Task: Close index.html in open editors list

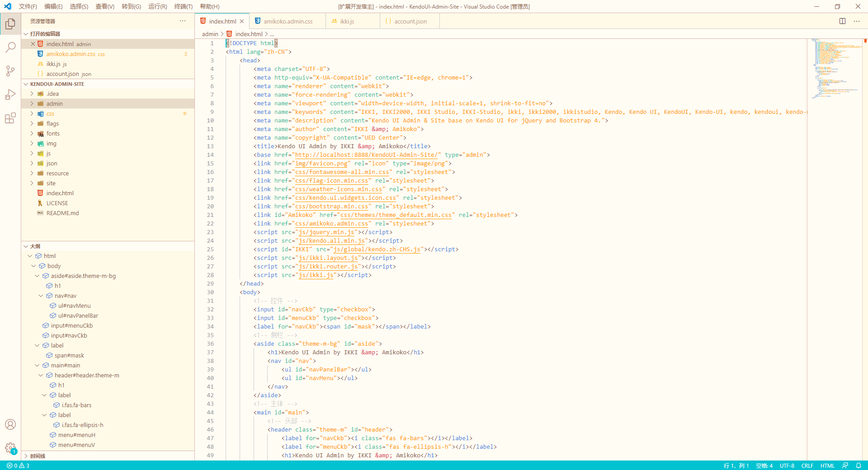Action: pyautogui.click(x=33, y=44)
